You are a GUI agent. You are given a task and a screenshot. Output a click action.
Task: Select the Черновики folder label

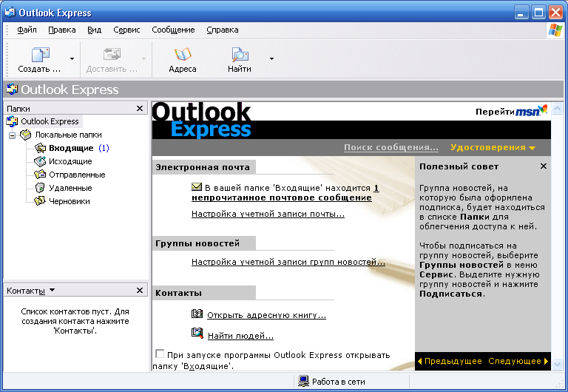(x=70, y=201)
